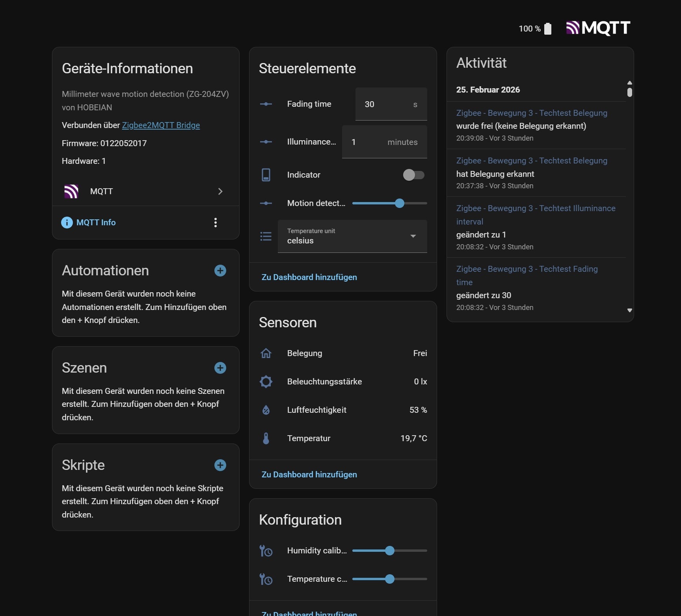Open the Temperature unit dropdown

tap(352, 236)
